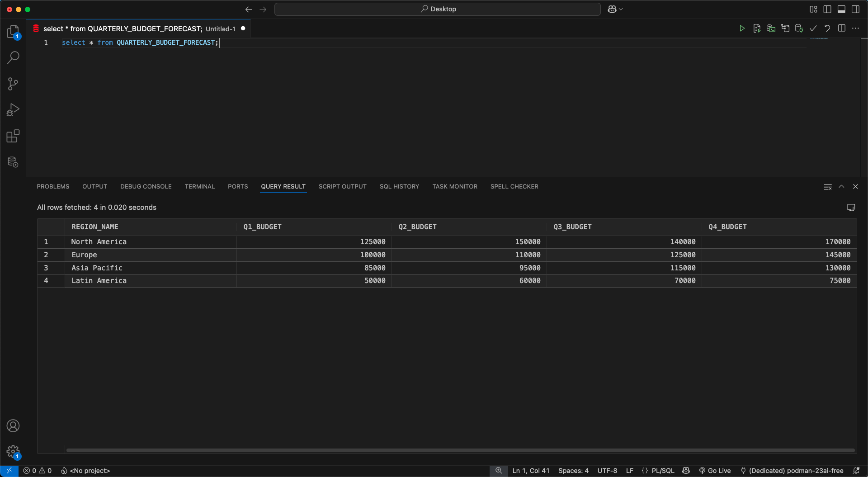Open the Accounts menu icon
Image resolution: width=868 pixels, height=477 pixels.
coord(13,426)
